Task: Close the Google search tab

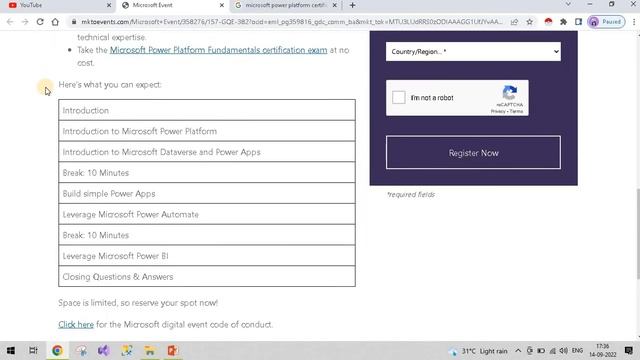Action: [x=335, y=5]
